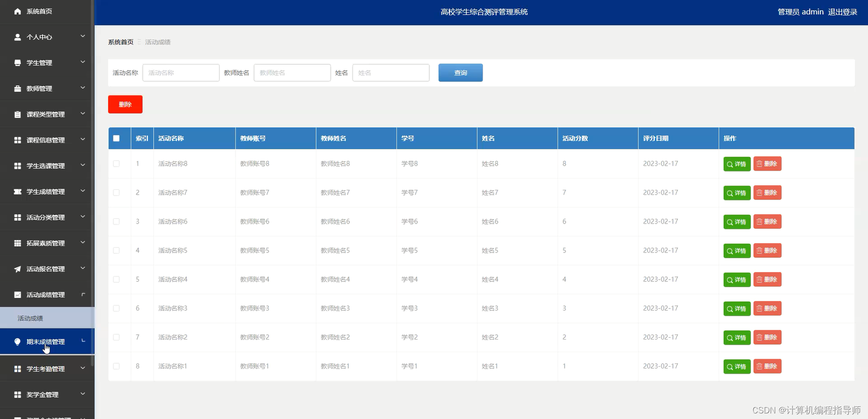This screenshot has width=868, height=419.
Task: Open the 活动报名管理 menu
Action: click(47, 269)
